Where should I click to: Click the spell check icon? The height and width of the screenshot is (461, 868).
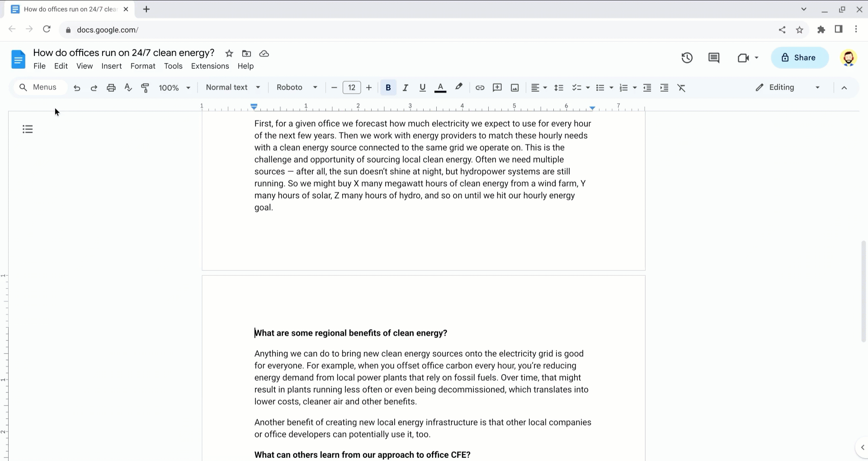[x=128, y=88]
